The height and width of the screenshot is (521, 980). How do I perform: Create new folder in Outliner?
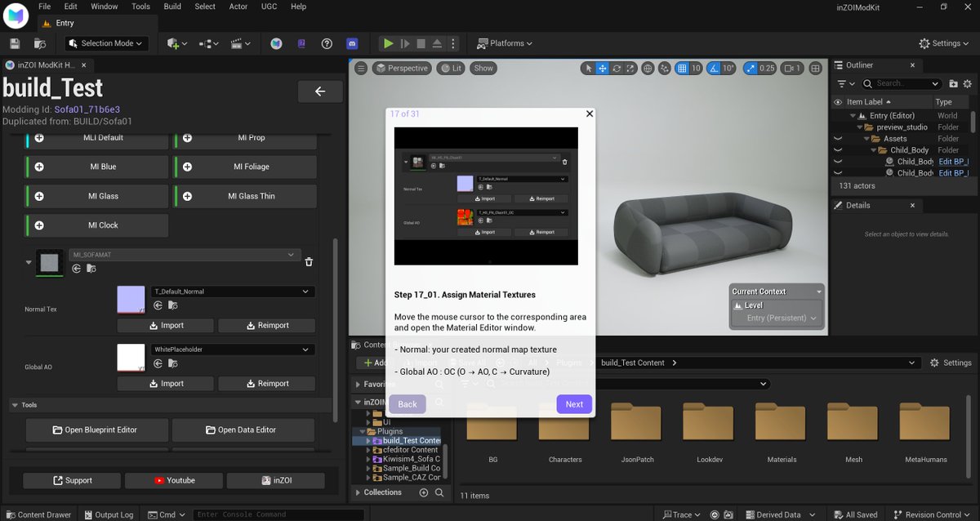click(953, 83)
